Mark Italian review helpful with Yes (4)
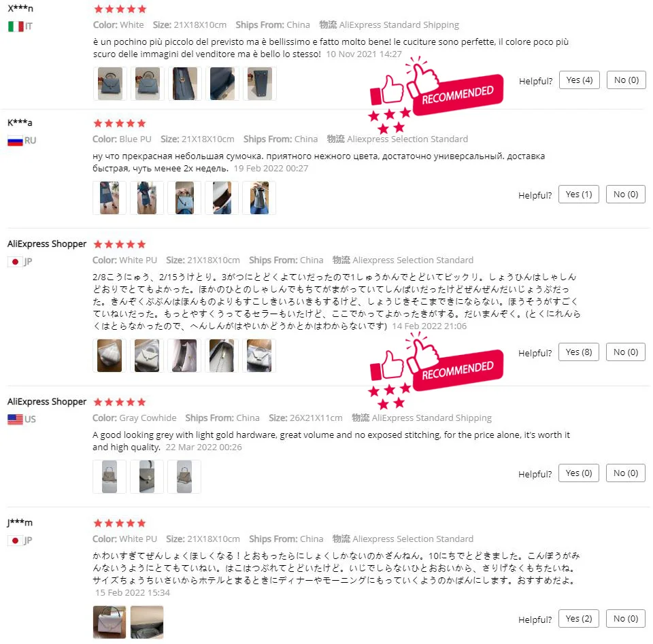Viewport: 653px width, 644px height. (580, 80)
